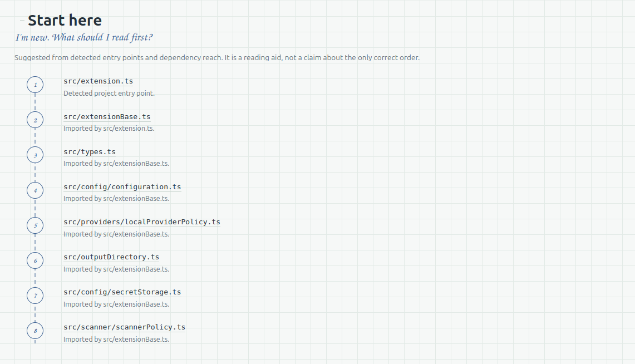
Task: Click 'Detected project entry point.' text
Action: coord(109,93)
